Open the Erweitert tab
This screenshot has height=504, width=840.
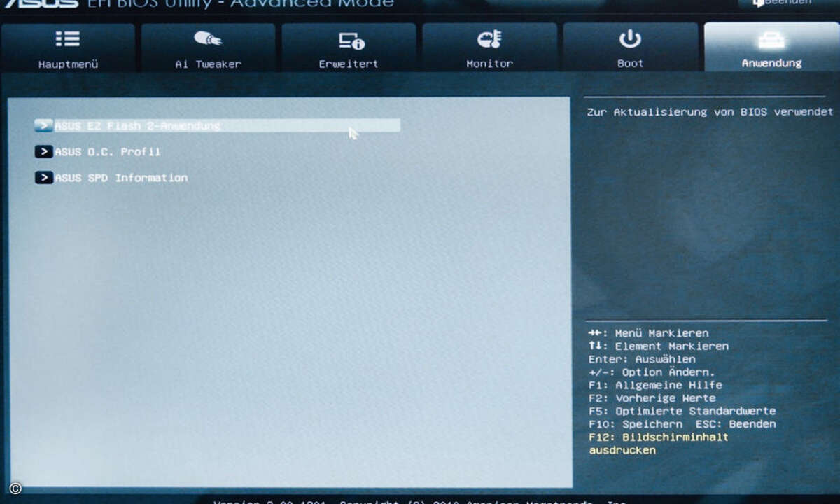349,48
